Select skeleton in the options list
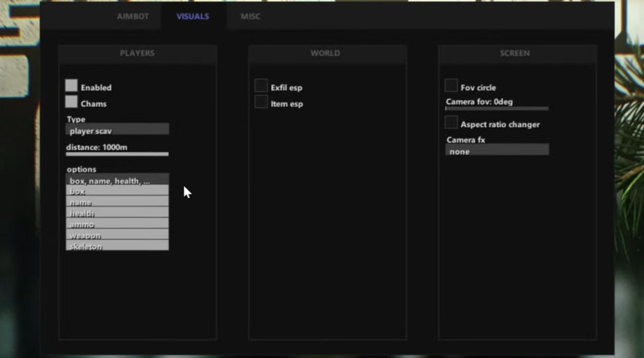The height and width of the screenshot is (358, 644). pos(117,246)
